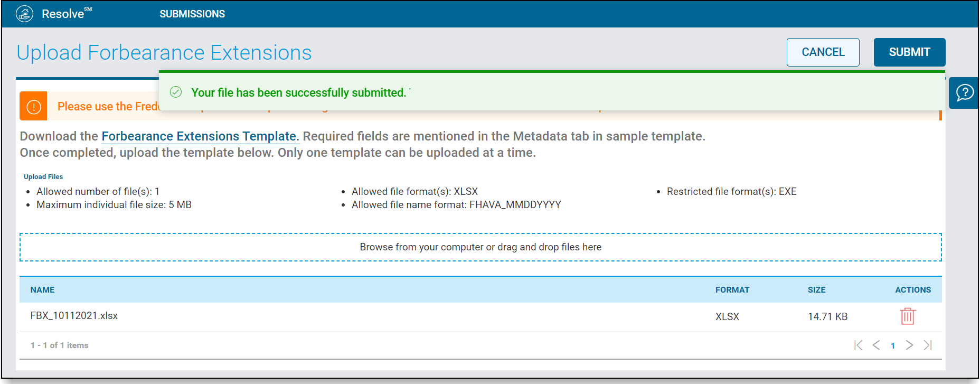Open the Forbearance Extensions Template link
980x384 pixels.
[x=200, y=136]
